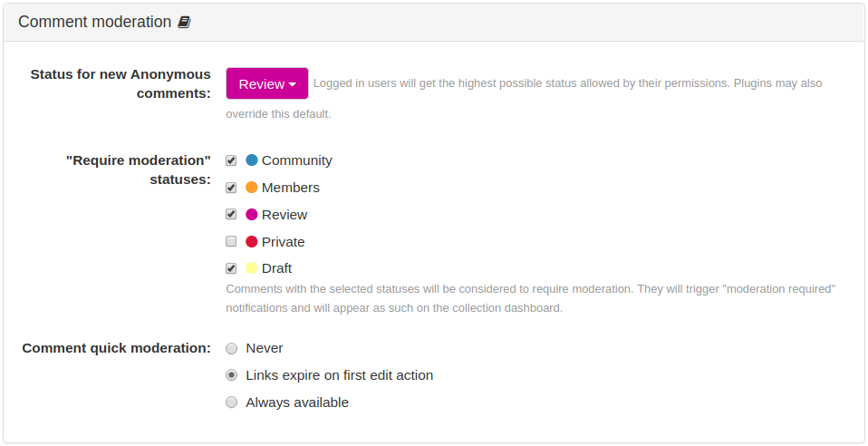Uncheck the Draft moderation checkbox

point(231,268)
